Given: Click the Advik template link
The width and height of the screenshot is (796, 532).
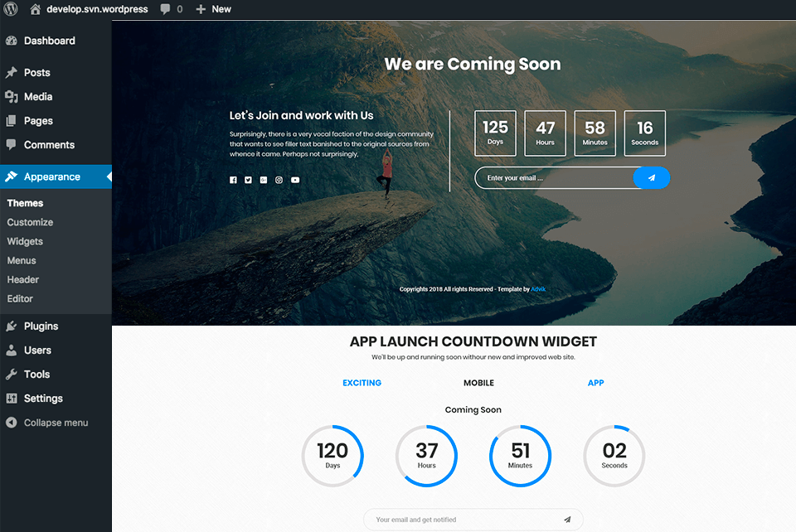Looking at the screenshot, I should pos(538,288).
